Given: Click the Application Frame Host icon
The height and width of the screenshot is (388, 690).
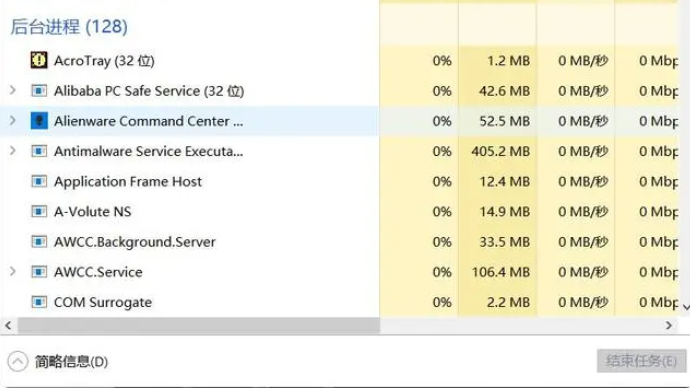Looking at the screenshot, I should (39, 181).
